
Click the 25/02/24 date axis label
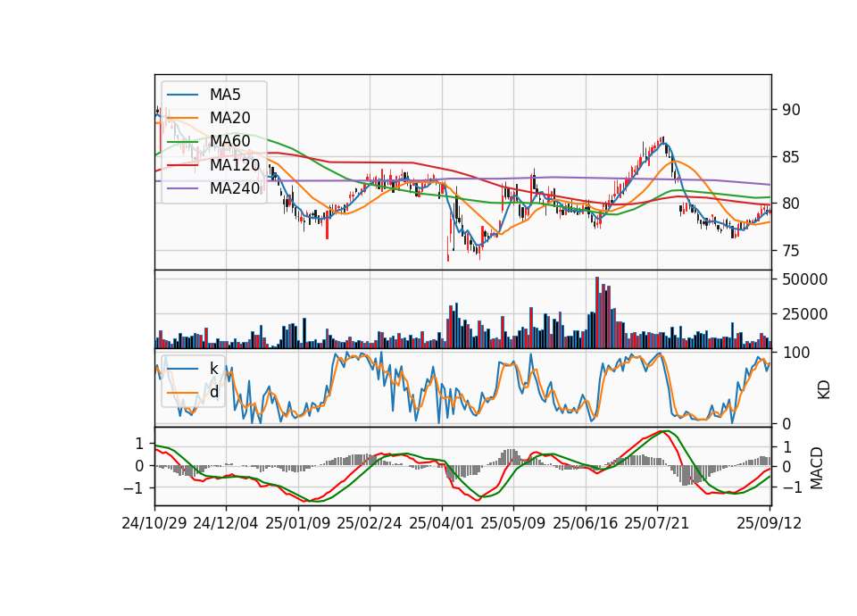coord(370,523)
